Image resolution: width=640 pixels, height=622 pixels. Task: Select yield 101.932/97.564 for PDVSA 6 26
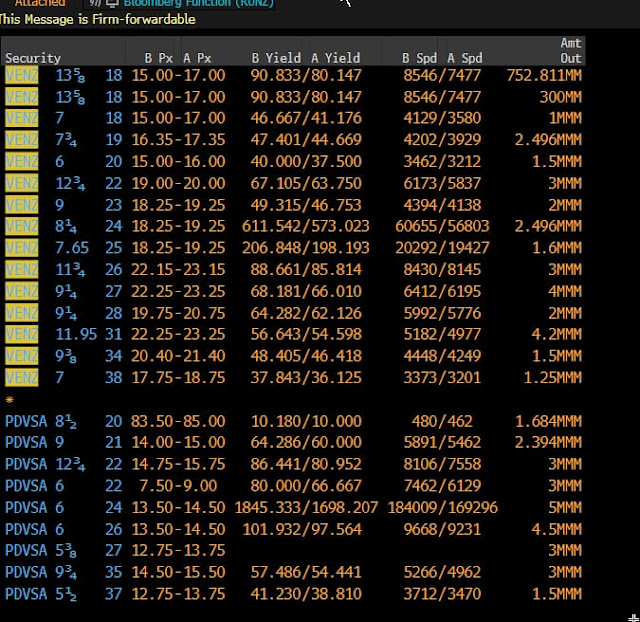[x=302, y=529]
